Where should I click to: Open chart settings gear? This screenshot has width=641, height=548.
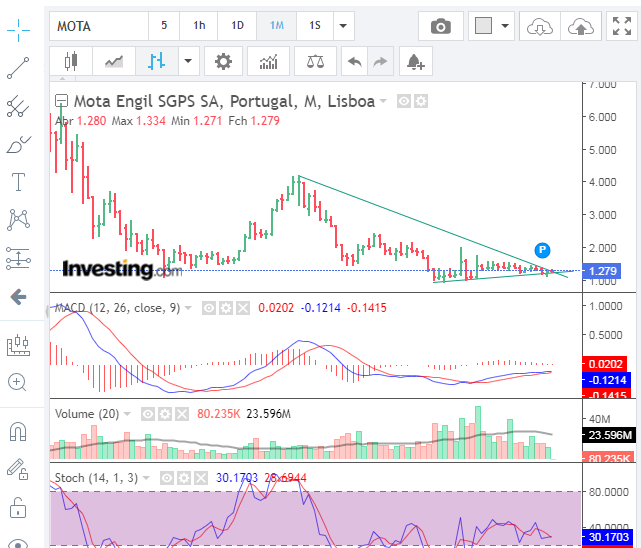(x=223, y=61)
